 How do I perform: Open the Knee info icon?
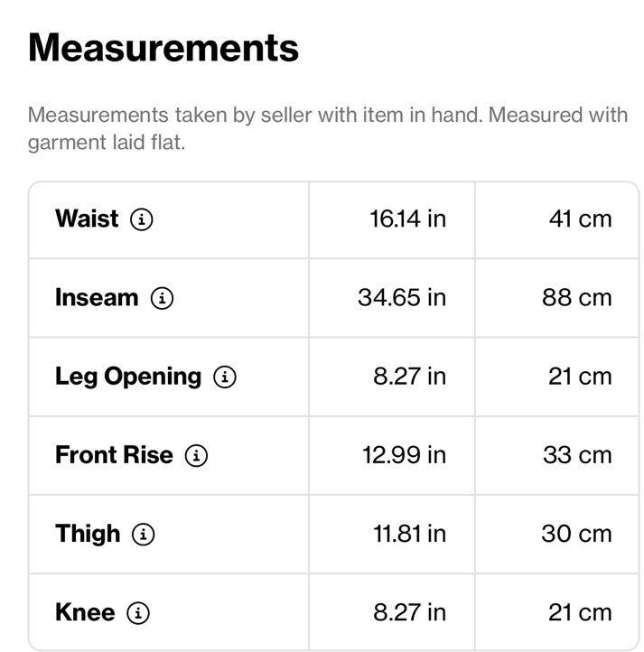pos(137,613)
